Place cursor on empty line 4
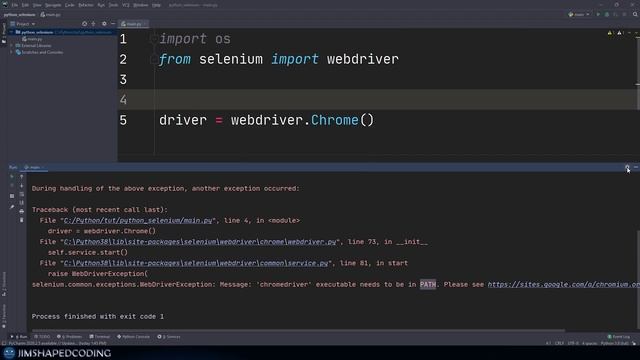This screenshot has height=360, width=640. (x=379, y=100)
